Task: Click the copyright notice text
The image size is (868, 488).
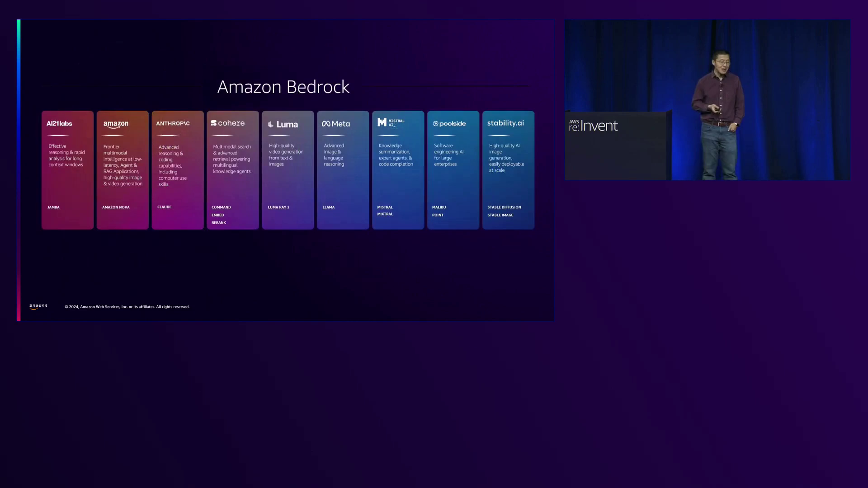Action: (127, 307)
